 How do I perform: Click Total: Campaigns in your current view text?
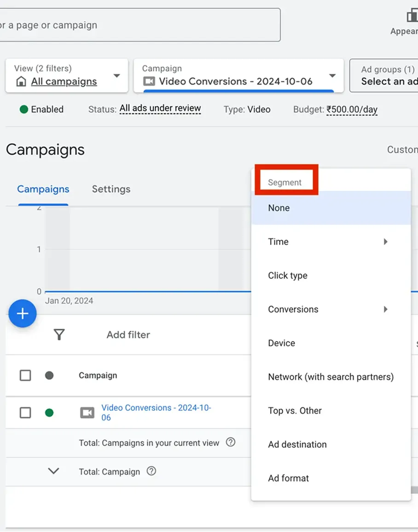[149, 443]
